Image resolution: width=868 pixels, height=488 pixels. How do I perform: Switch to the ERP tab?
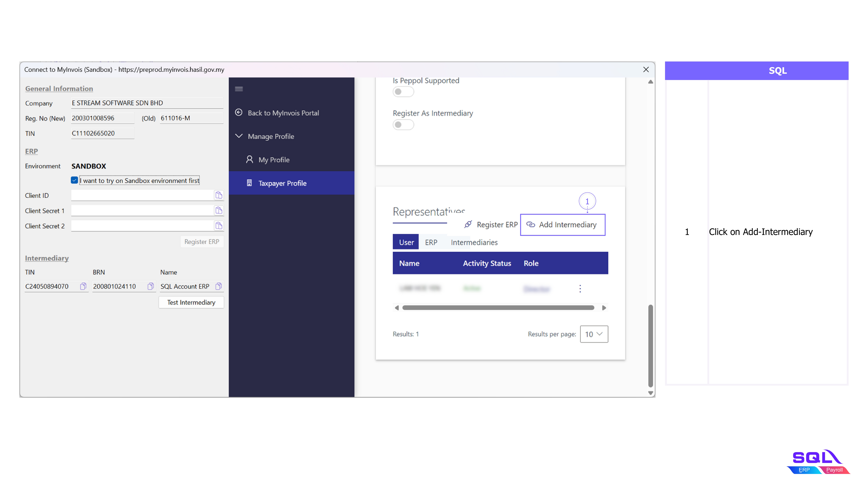[x=431, y=242]
